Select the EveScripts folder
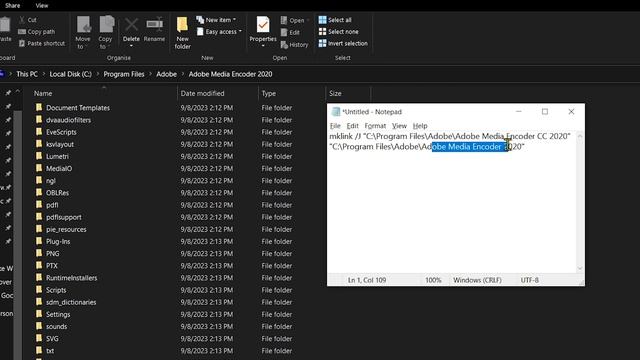 pos(61,132)
